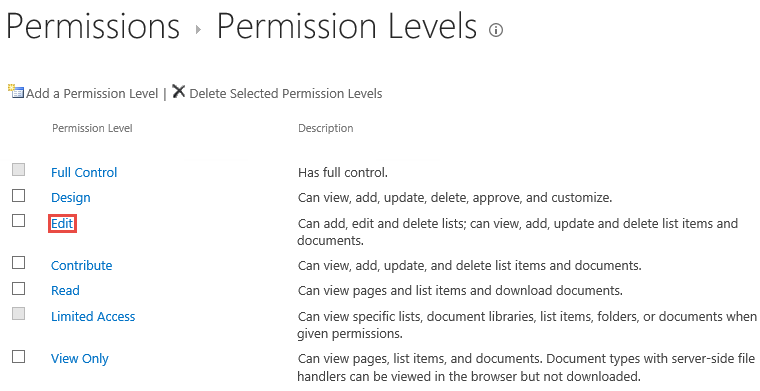Screen dimensions: 760x391
Task: Click the Read permission level link
Action: pos(65,291)
